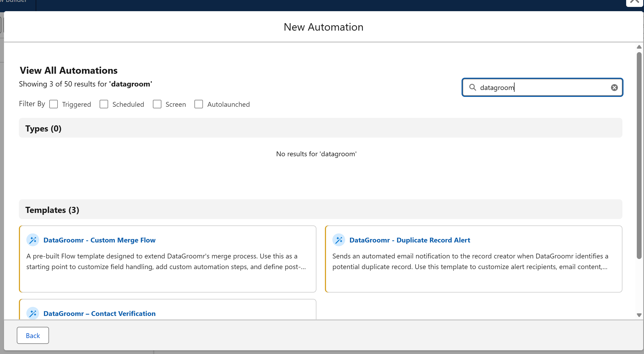Open DataGroomr - Custom Merge Flow template
644x354 pixels.
(99, 240)
